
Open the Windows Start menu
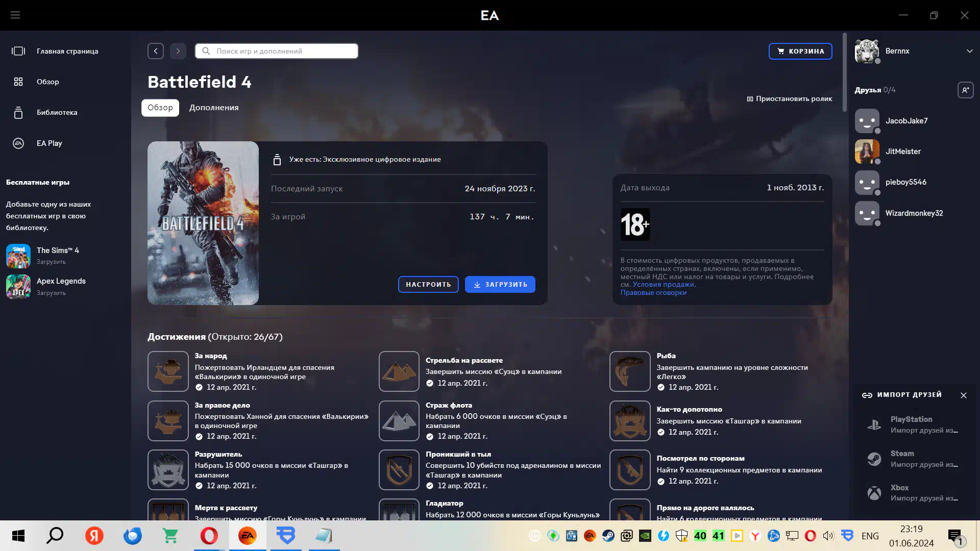(18, 536)
